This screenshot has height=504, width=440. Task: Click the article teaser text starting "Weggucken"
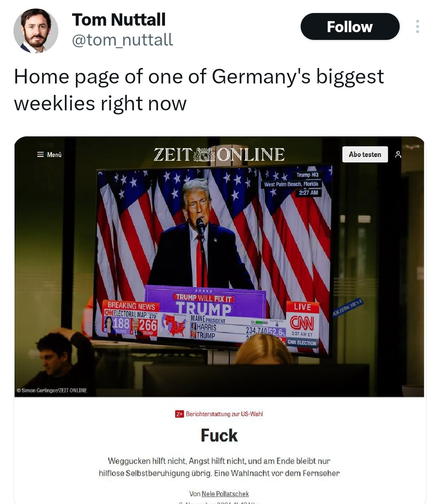(219, 467)
